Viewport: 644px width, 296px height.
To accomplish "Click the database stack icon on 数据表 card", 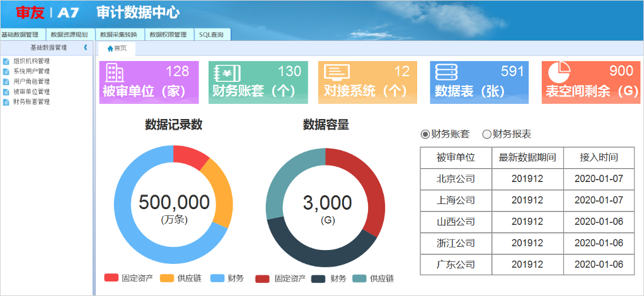I will [x=447, y=73].
